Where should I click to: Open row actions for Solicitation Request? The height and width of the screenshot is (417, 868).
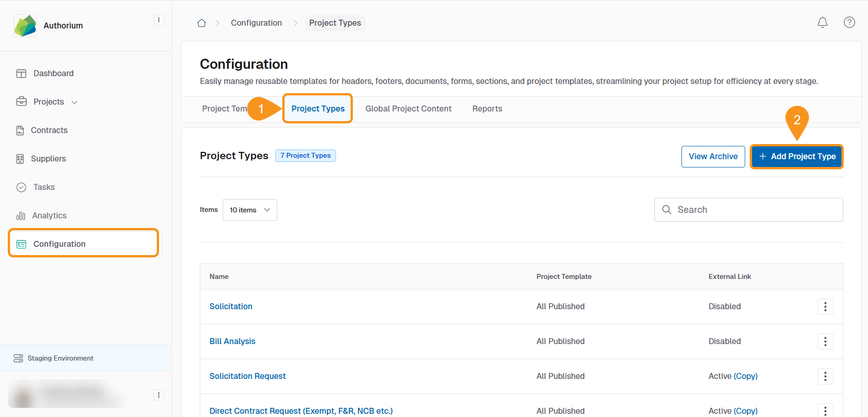tap(825, 376)
